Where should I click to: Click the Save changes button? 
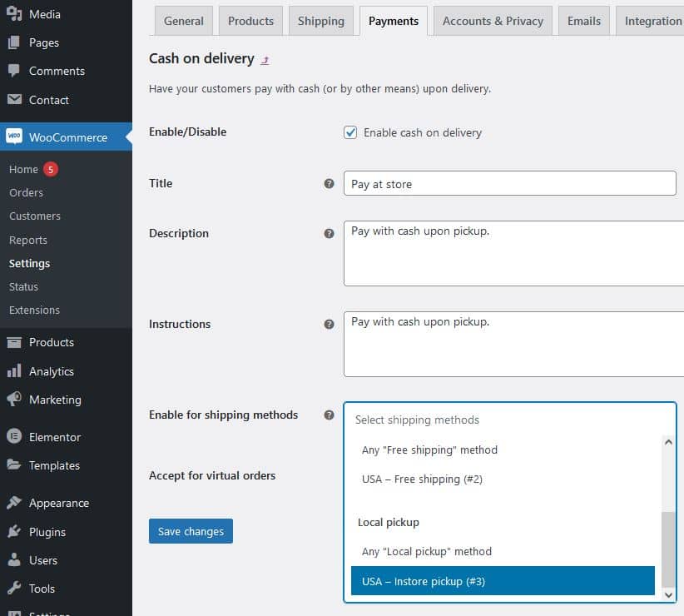click(x=191, y=531)
